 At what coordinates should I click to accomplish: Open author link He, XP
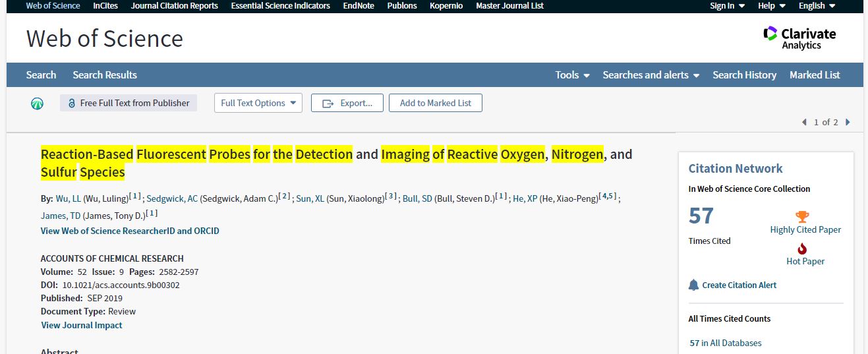(525, 198)
